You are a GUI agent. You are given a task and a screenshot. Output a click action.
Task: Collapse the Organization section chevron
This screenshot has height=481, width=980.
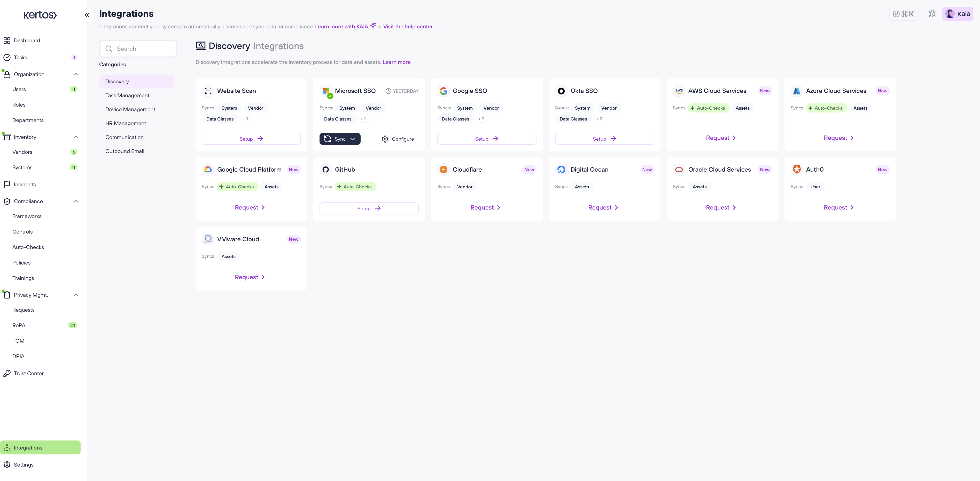pyautogui.click(x=76, y=74)
